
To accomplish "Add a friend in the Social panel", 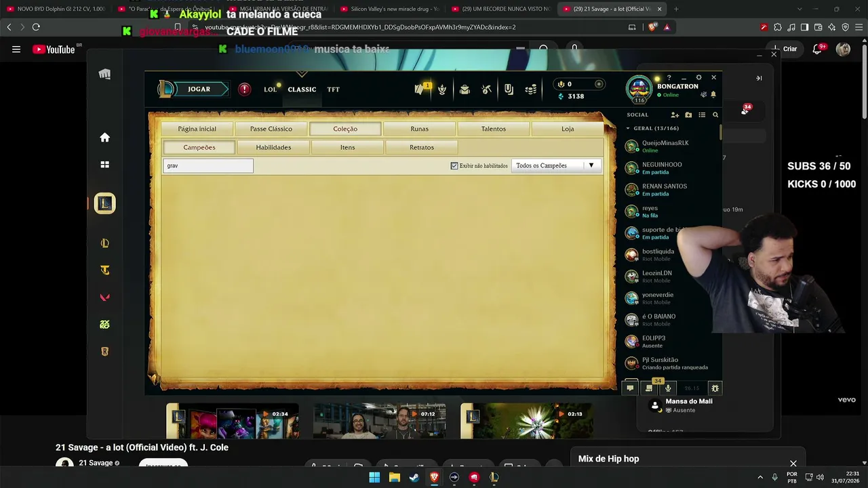I will coord(675,115).
